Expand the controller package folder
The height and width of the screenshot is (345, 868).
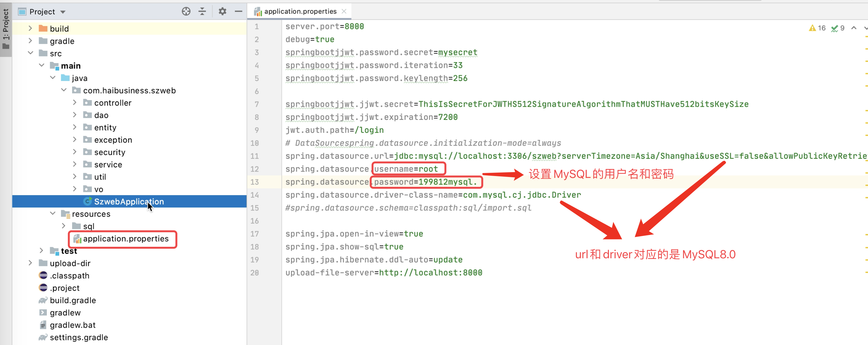[75, 102]
